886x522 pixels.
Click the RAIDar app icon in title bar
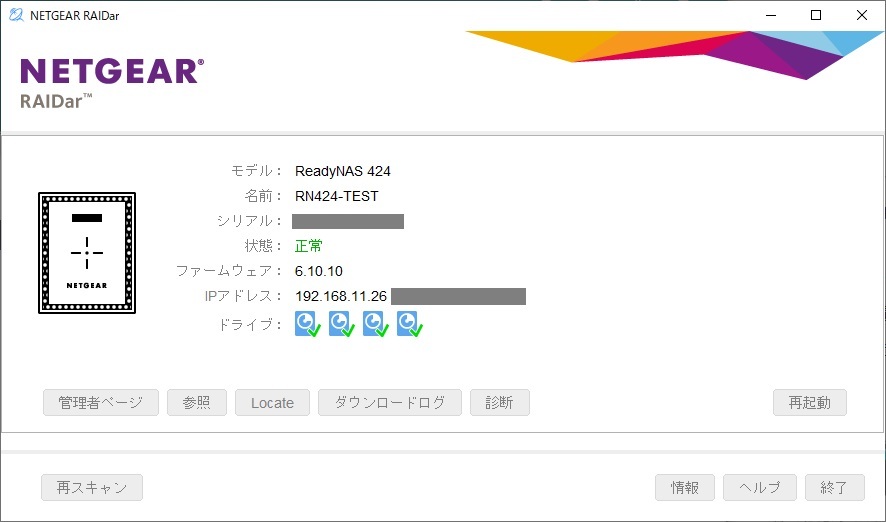pos(16,15)
